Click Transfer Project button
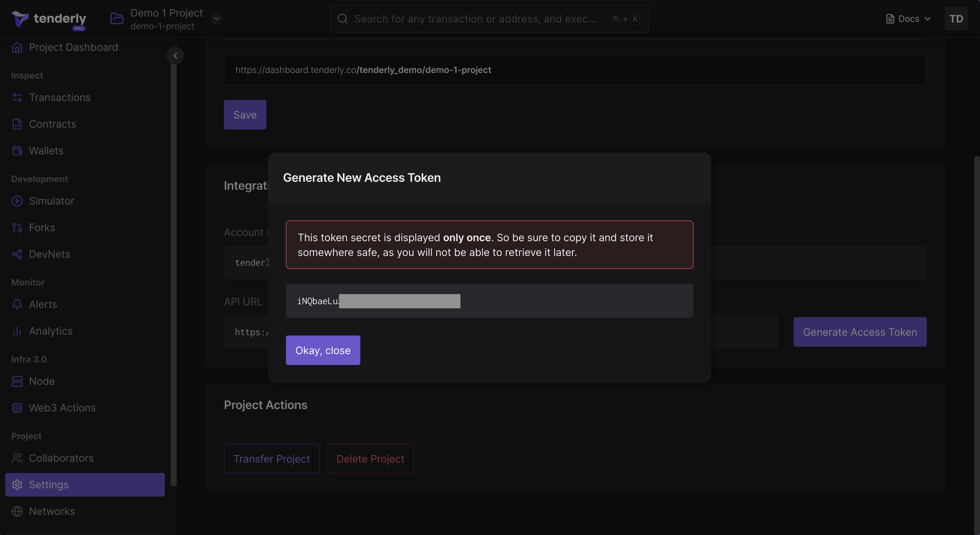 point(272,459)
